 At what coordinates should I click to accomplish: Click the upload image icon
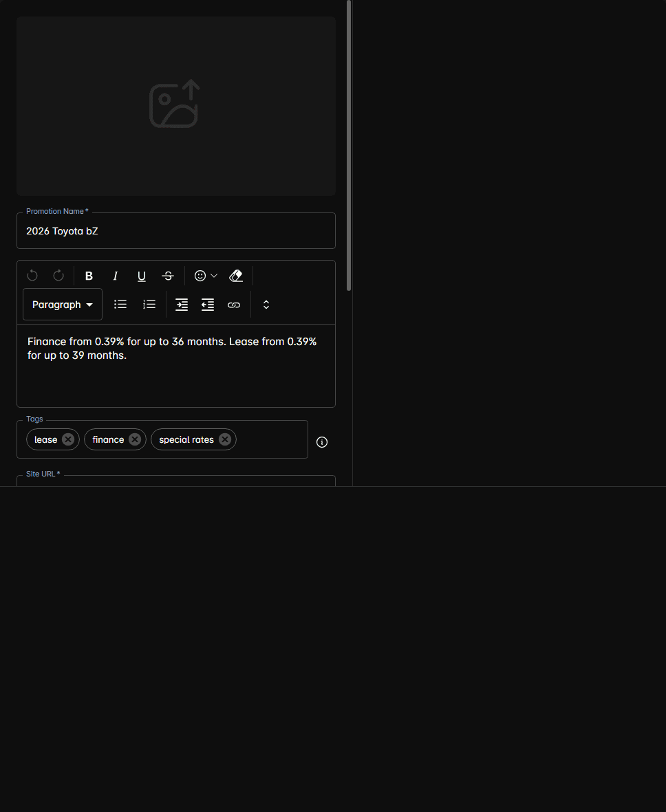pos(174,104)
